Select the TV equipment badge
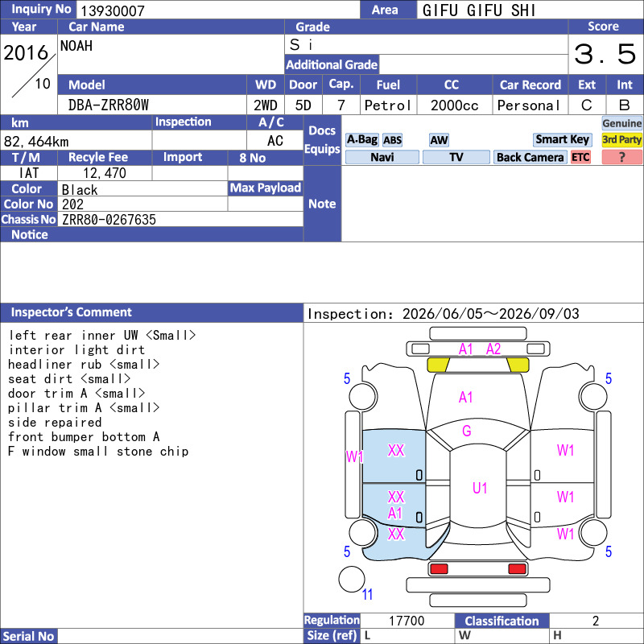 tap(456, 157)
